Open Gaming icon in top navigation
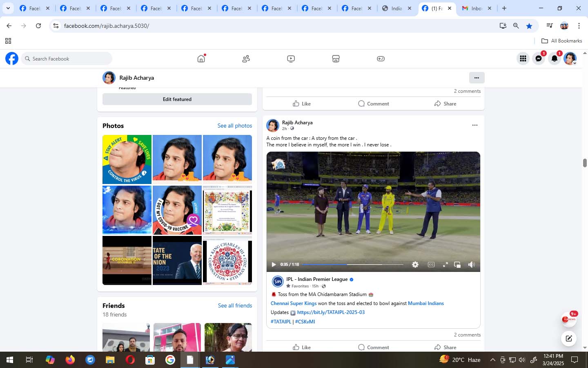Viewport: 588px width, 368px height. click(x=381, y=59)
